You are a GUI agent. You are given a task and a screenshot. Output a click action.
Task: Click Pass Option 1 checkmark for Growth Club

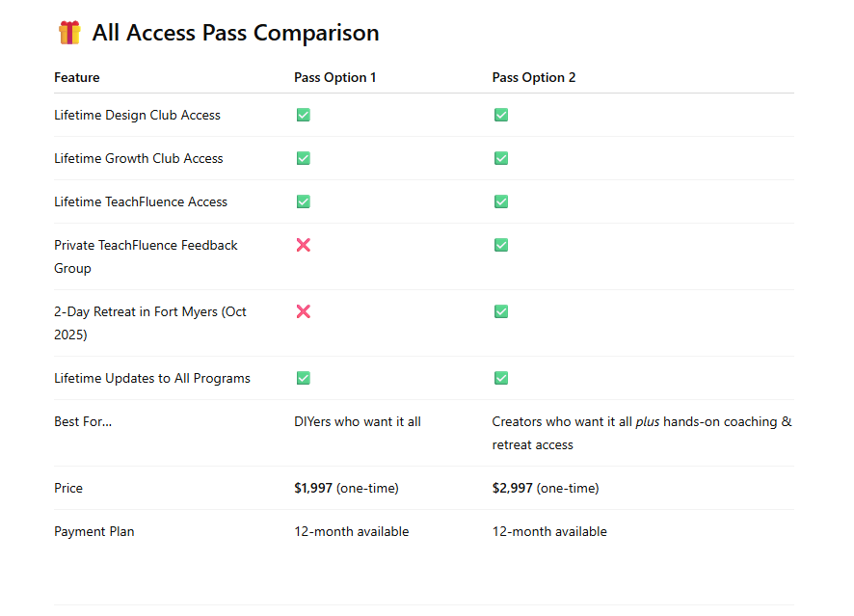click(x=304, y=158)
